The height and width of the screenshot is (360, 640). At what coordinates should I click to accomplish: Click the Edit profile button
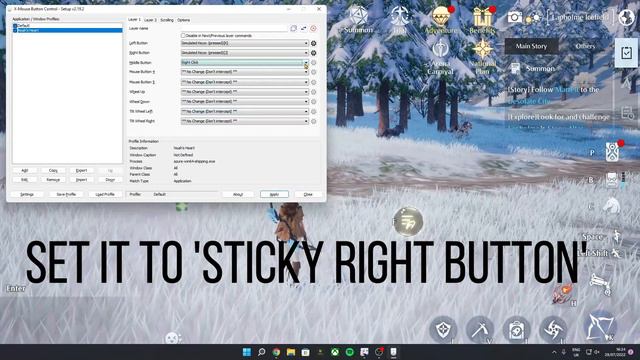pyautogui.click(x=24, y=180)
